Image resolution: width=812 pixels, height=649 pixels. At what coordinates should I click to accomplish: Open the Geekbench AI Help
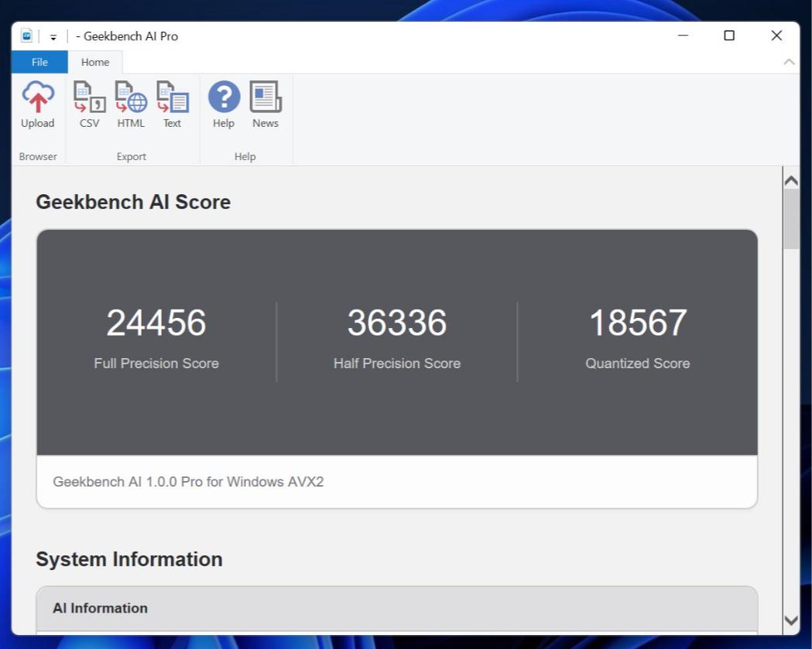(223, 103)
